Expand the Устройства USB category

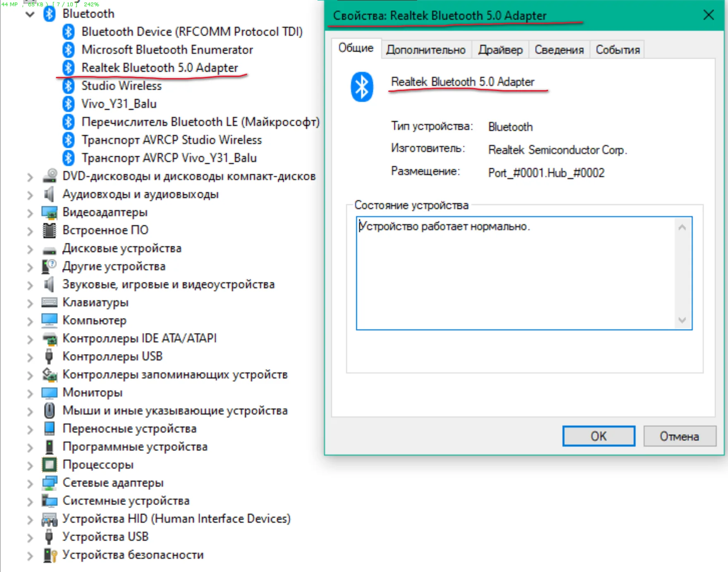point(30,538)
